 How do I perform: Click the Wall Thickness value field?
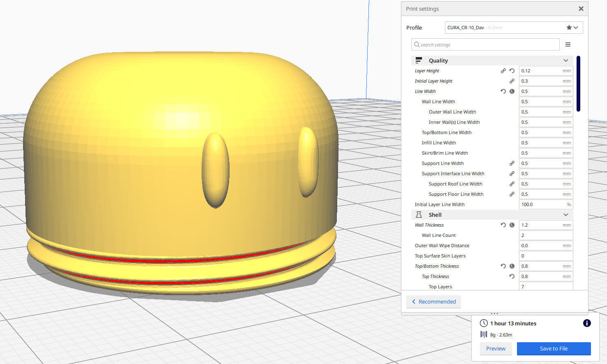click(x=546, y=225)
